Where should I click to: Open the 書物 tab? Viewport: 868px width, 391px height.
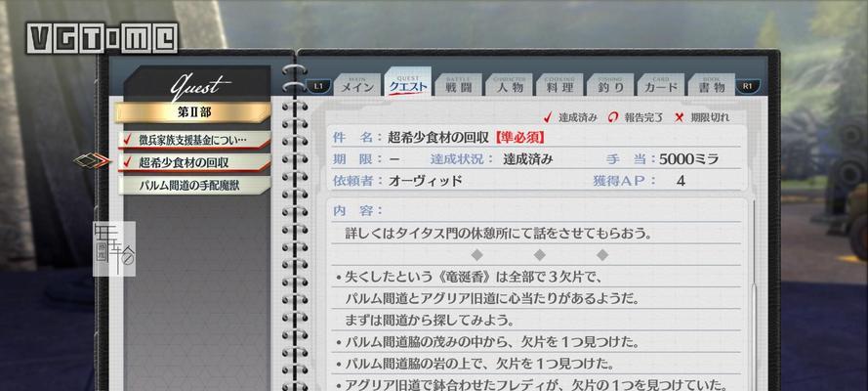pyautogui.click(x=712, y=84)
